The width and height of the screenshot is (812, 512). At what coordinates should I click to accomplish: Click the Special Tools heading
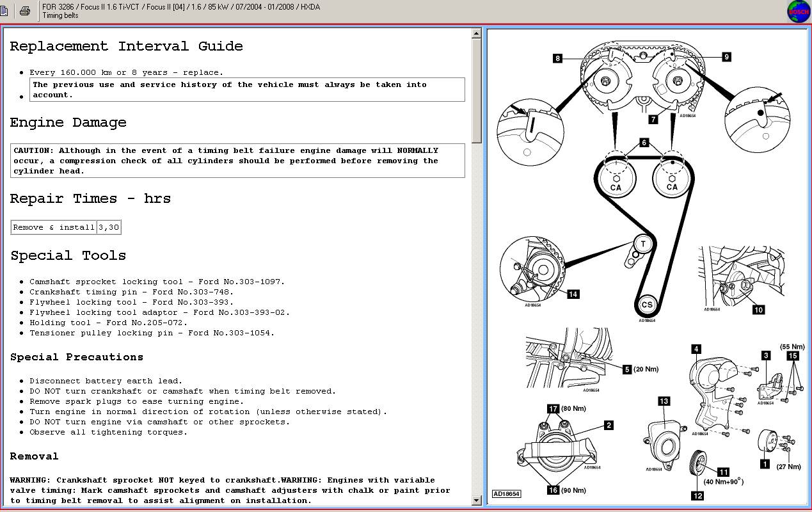68,255
